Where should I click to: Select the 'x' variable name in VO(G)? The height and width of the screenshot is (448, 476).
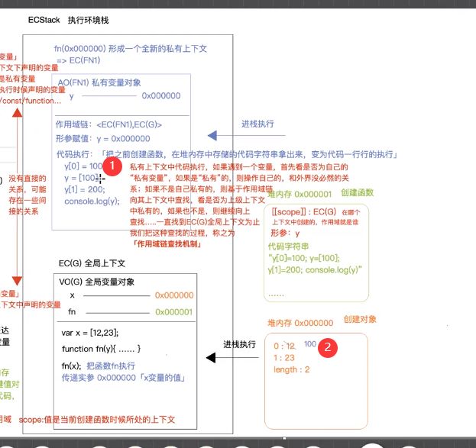(x=73, y=295)
